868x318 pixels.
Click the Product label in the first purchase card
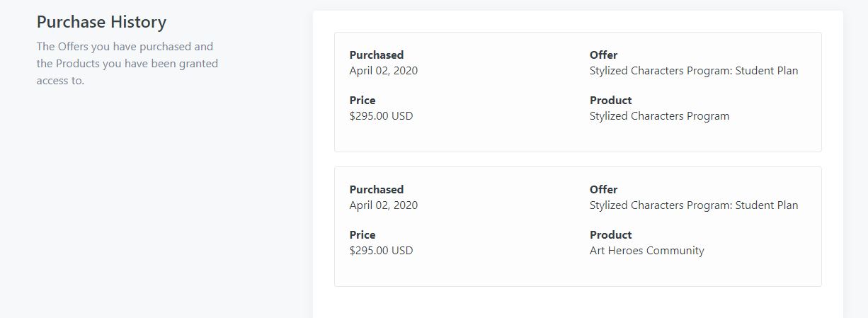coord(610,101)
